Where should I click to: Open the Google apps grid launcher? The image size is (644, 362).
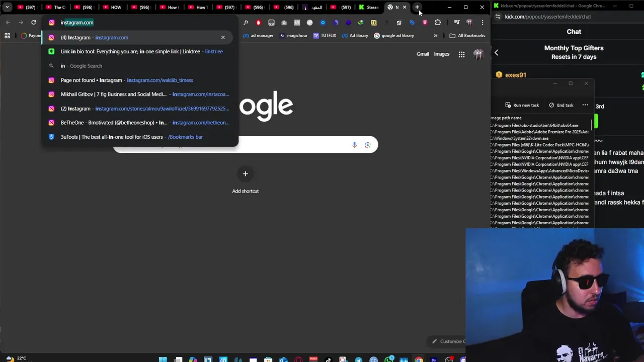coord(461,54)
